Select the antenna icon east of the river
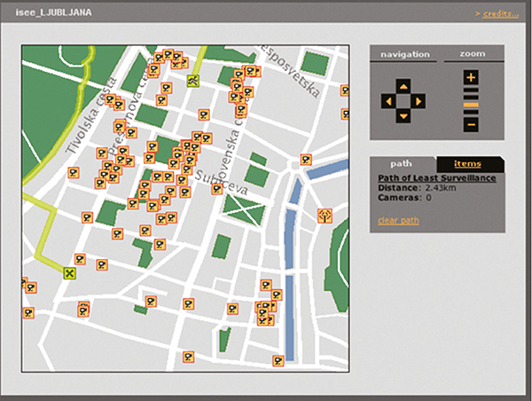Image resolution: width=532 pixels, height=401 pixels. [x=325, y=215]
